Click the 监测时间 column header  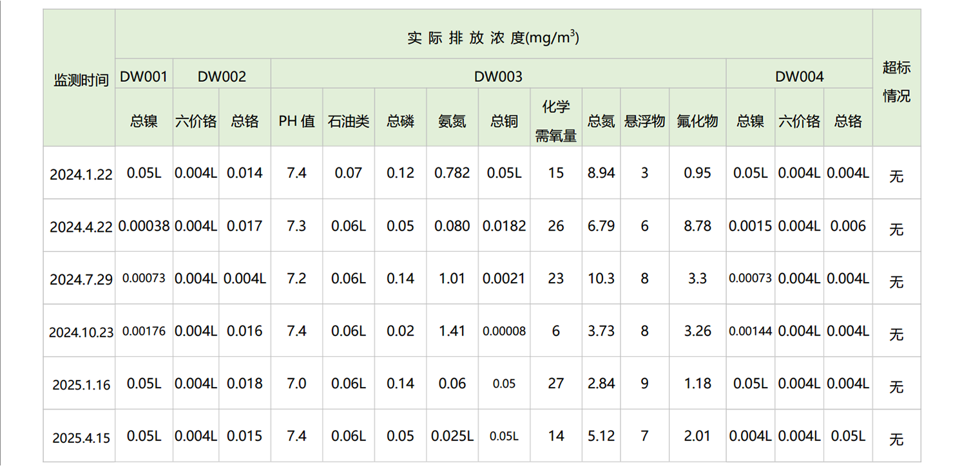coord(80,79)
